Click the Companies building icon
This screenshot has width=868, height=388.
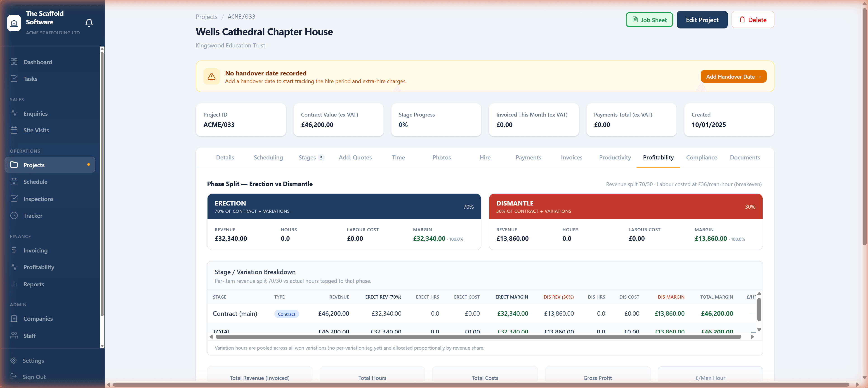pyautogui.click(x=14, y=318)
